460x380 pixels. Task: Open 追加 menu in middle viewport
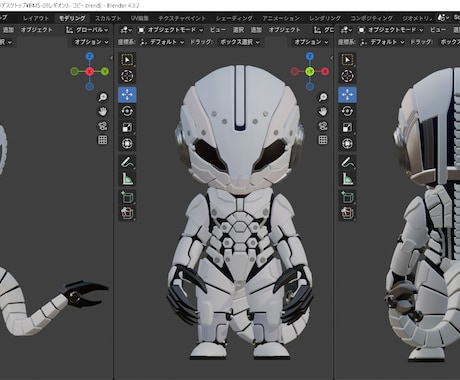point(256,30)
